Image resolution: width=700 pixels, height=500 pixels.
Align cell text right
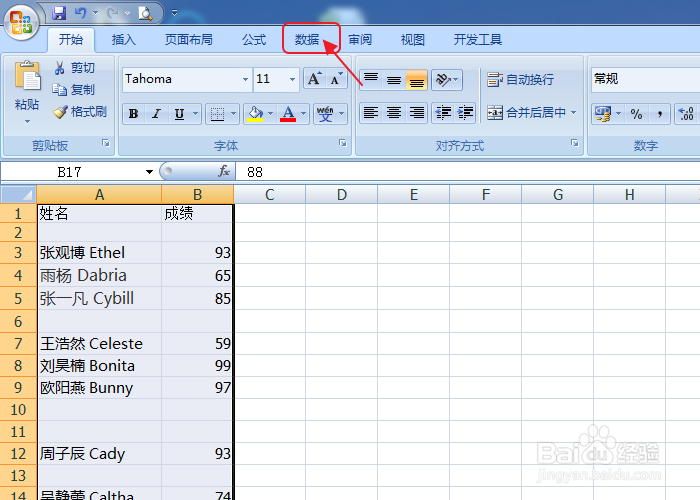(417, 112)
